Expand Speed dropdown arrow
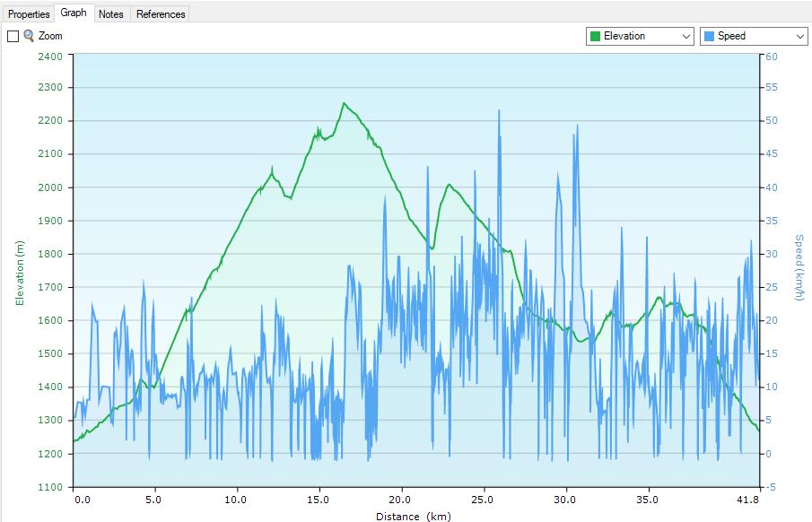The width and height of the screenshot is (812, 522). click(800, 37)
